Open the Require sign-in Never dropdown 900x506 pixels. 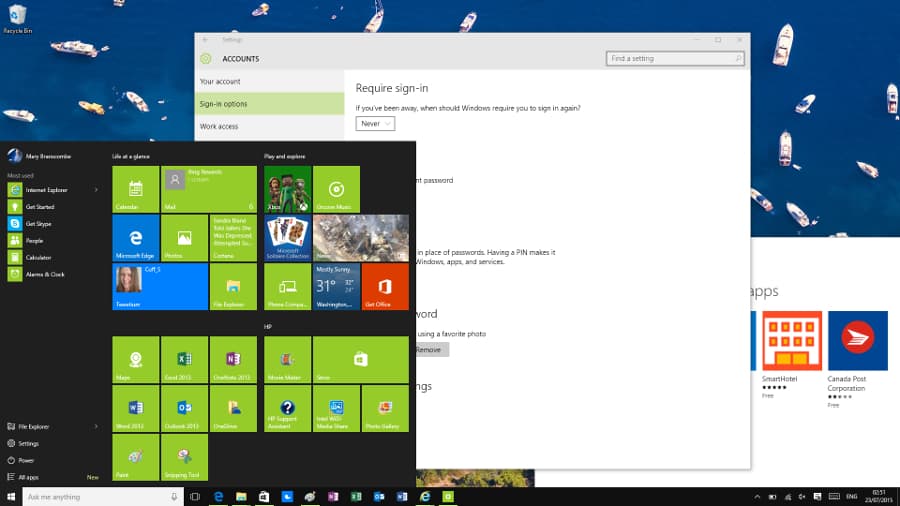tap(375, 123)
